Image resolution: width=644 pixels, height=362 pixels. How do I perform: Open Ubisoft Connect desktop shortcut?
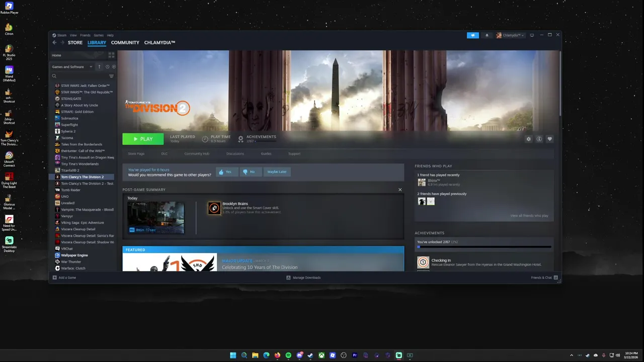(9, 159)
